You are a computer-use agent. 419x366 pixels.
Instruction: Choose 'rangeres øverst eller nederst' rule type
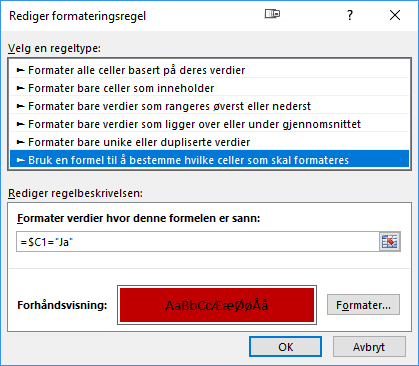[x=209, y=106]
